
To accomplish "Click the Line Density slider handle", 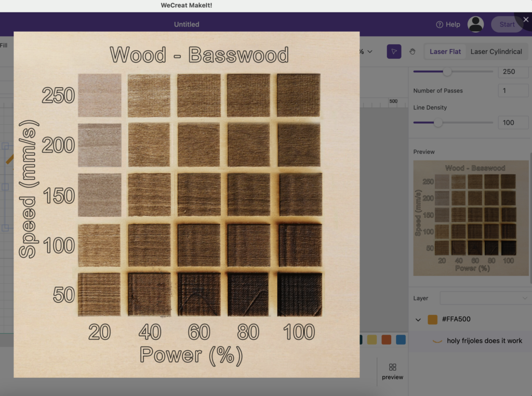I will click(438, 123).
